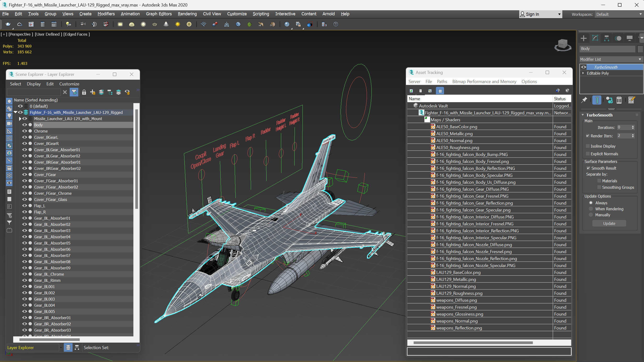Click the camera display filter icon in Scene Explorer sidebar
Image resolution: width=644 pixels, height=362 pixels.
click(9, 123)
